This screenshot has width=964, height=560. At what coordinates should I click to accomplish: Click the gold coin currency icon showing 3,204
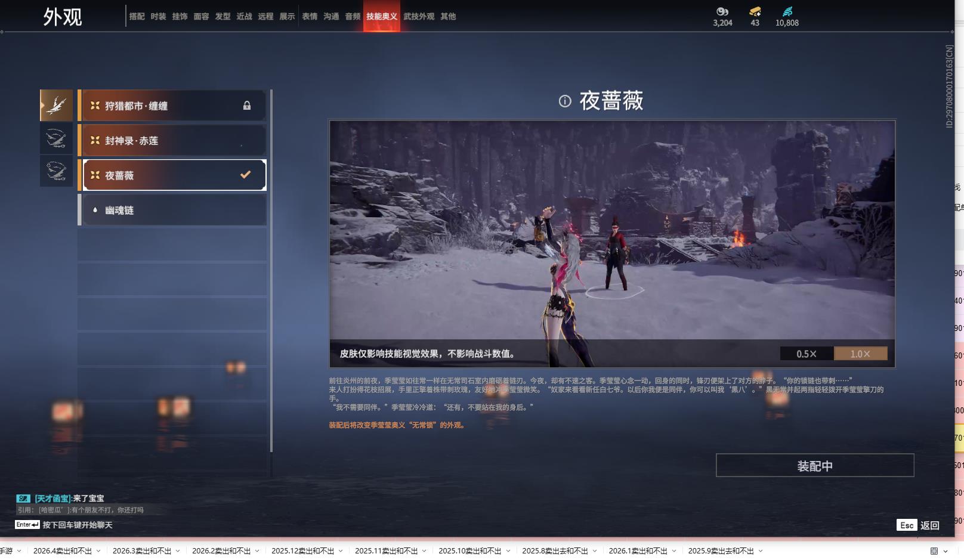click(722, 11)
